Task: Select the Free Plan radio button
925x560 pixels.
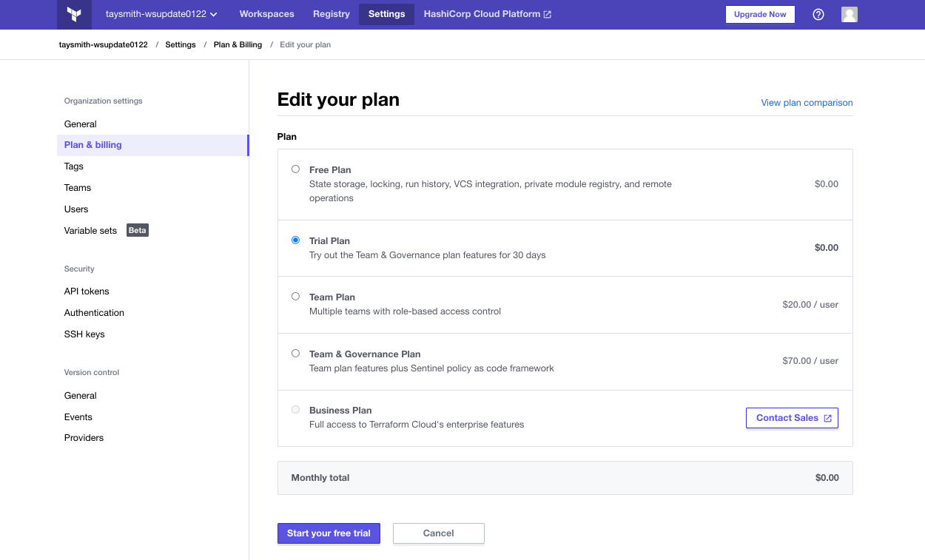Action: coord(296,169)
